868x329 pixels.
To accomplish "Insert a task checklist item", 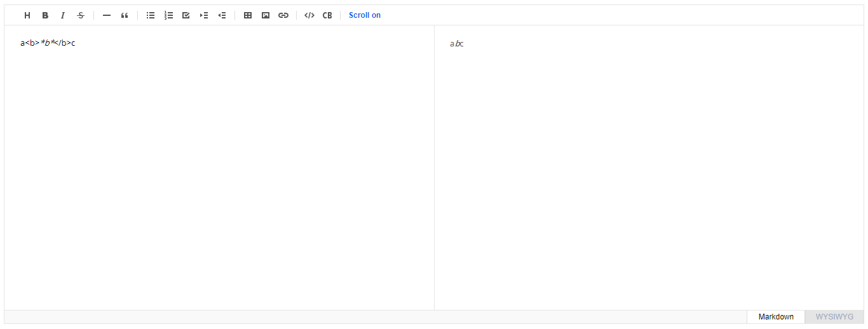I will click(x=186, y=15).
